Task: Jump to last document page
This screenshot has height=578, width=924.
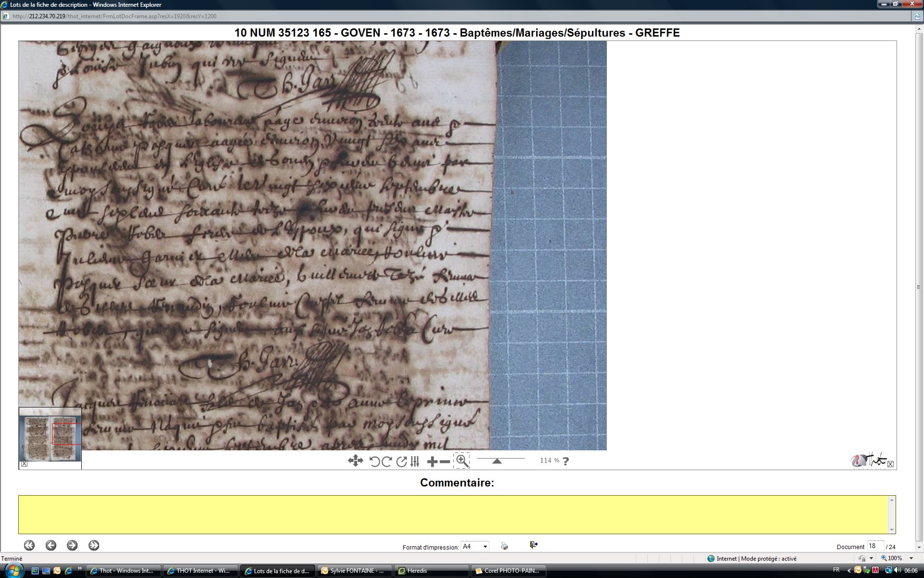Action: click(94, 545)
